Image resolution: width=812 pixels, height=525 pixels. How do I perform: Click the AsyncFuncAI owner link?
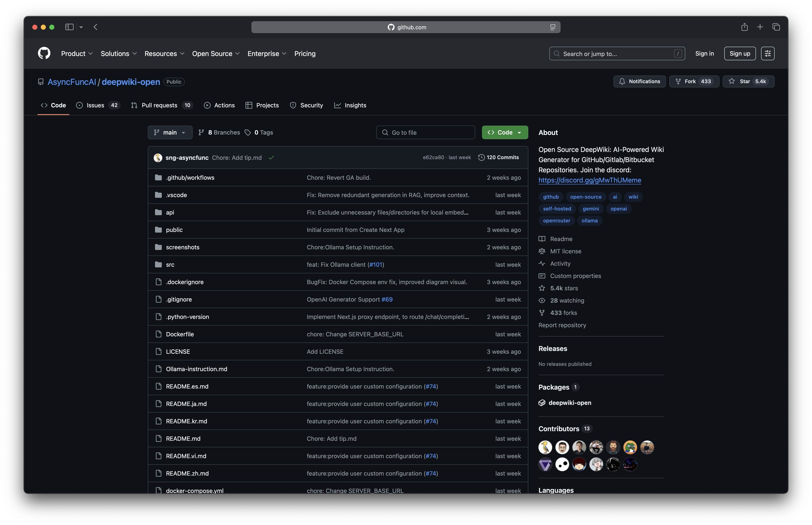[72, 82]
